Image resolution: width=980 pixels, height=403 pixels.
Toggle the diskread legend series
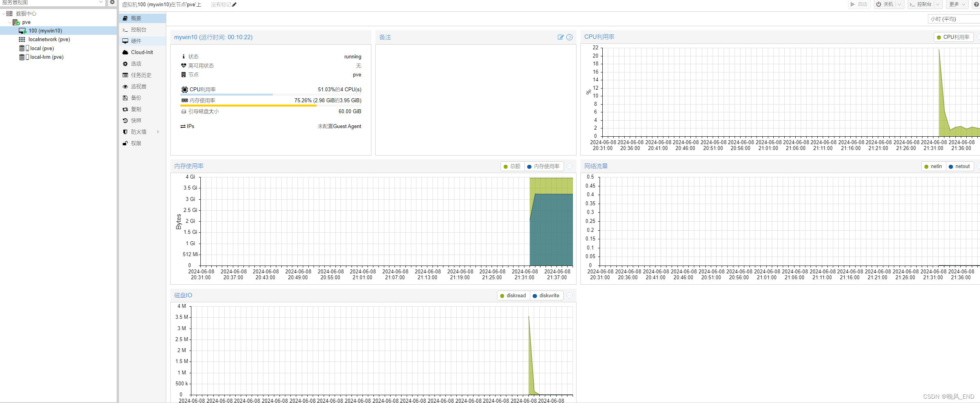tap(513, 296)
